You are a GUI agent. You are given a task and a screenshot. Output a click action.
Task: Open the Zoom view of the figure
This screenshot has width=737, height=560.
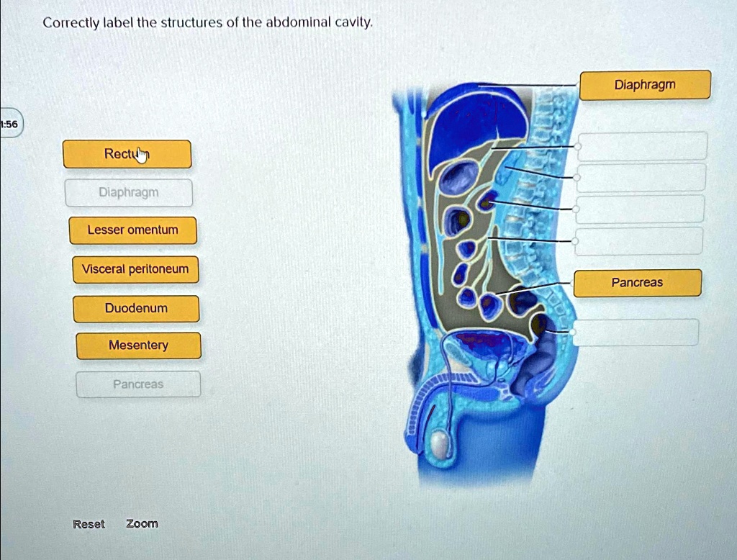pos(141,523)
